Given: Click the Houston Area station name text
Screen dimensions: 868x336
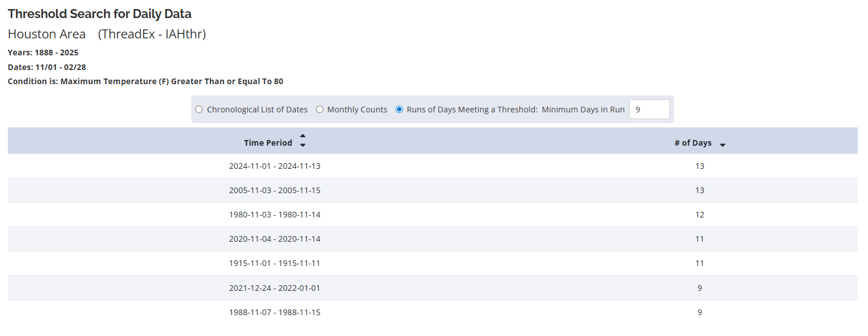Looking at the screenshot, I should pyautogui.click(x=47, y=34).
